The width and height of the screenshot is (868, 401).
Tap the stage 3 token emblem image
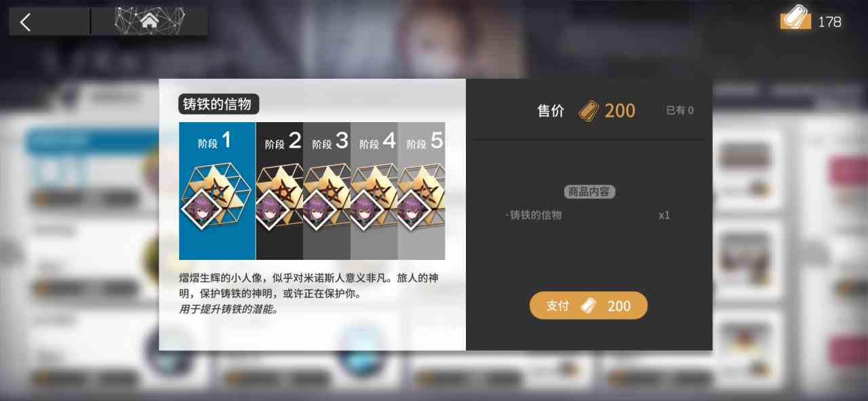(x=327, y=197)
